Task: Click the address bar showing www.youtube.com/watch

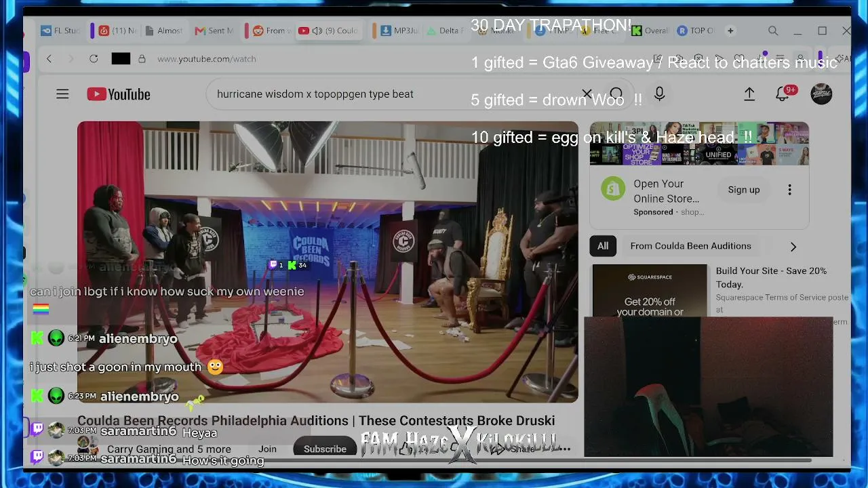Action: coord(206,59)
